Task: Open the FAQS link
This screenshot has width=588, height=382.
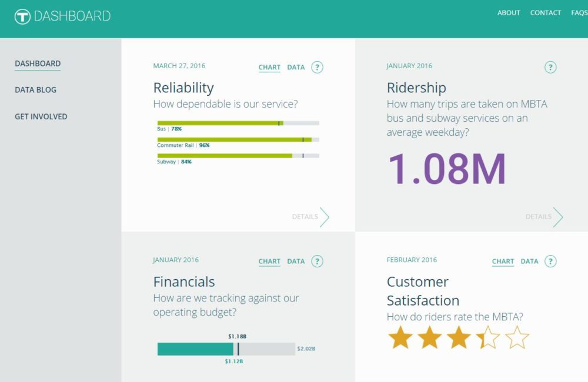Action: point(579,12)
